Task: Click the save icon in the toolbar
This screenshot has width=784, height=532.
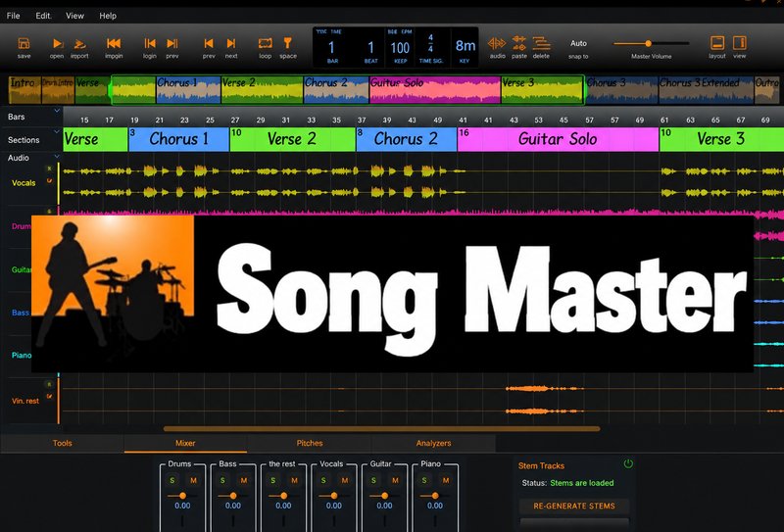Action: [24, 43]
